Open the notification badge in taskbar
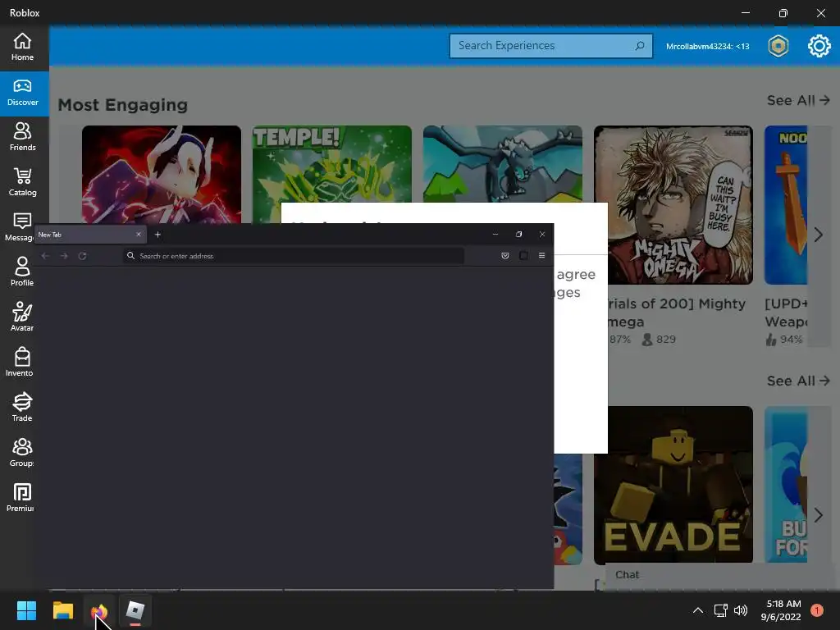The height and width of the screenshot is (630, 840). 816,610
